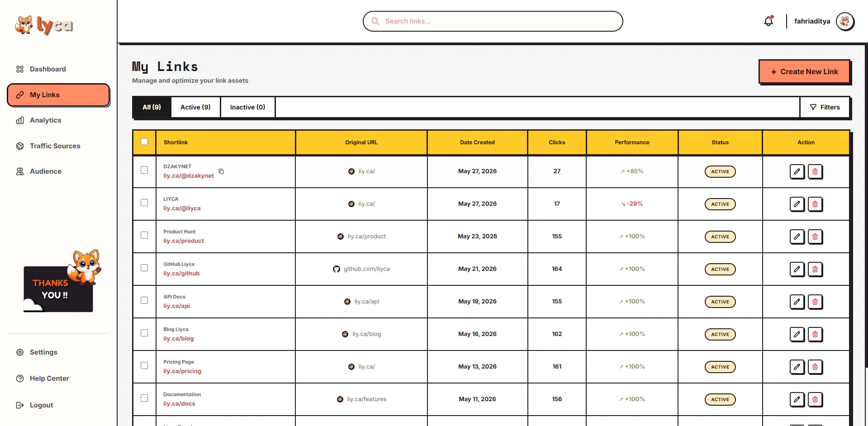Open the Audience page

[x=58, y=171]
